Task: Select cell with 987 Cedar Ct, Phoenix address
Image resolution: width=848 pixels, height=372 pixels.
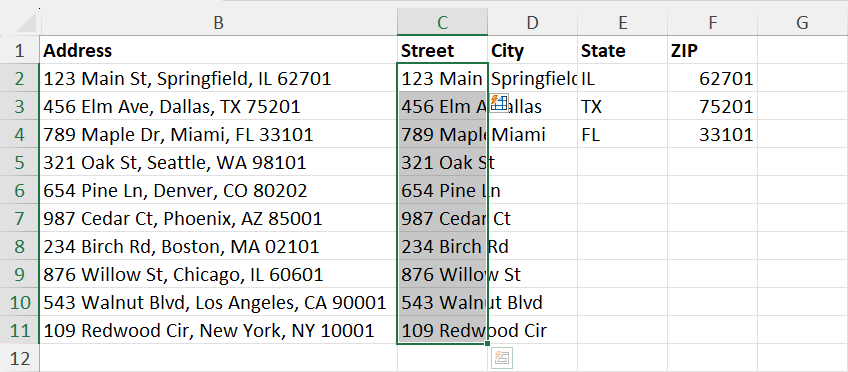Action: click(218, 218)
